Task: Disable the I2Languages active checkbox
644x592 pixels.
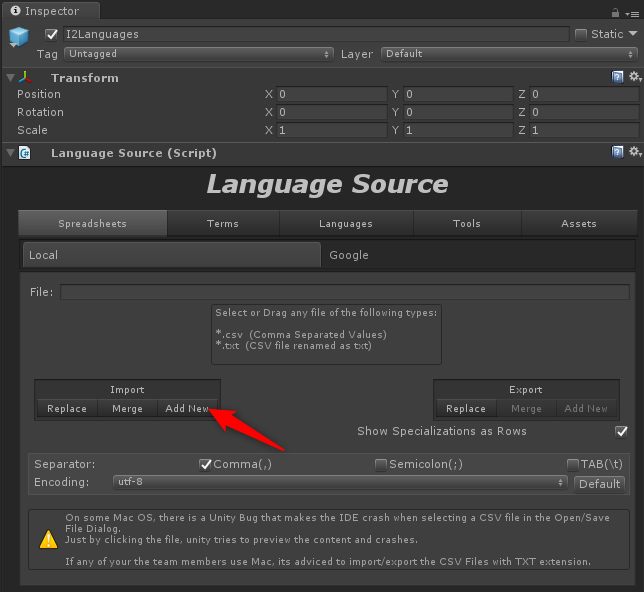Action: coord(51,34)
